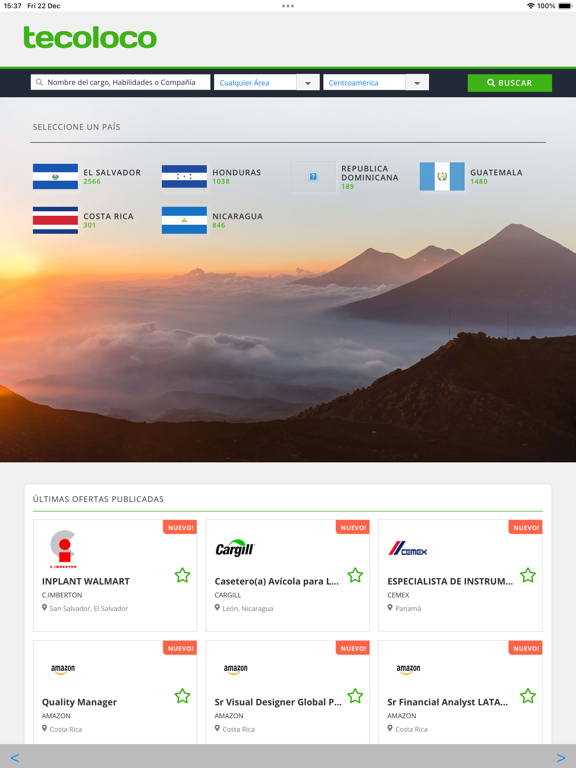Choose the Guatemala flag icon
The width and height of the screenshot is (576, 768).
(x=442, y=176)
